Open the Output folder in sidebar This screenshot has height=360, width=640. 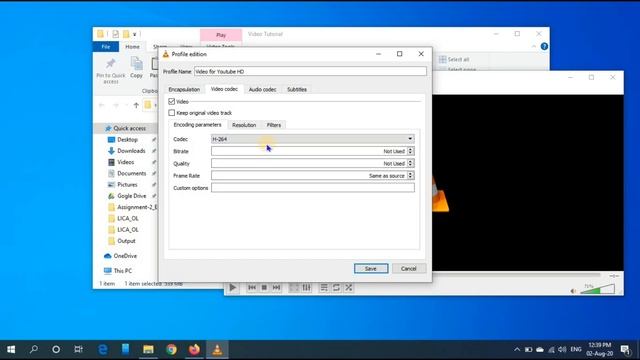[x=126, y=241]
